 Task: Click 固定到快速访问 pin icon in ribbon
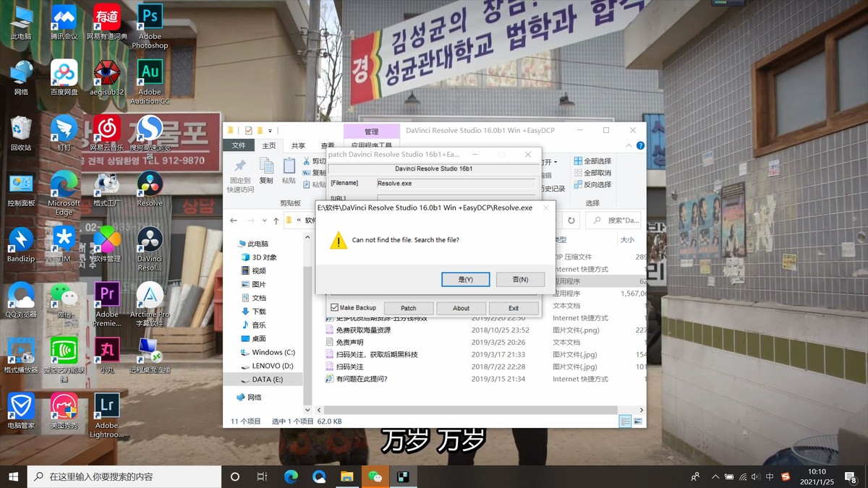click(240, 176)
